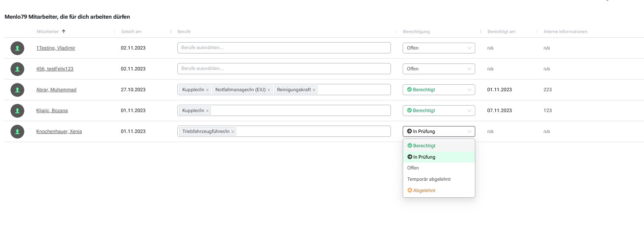Screen dimensions: 644x229
Task: Remove Notfallmanager/in (EIU) tag via its x
Action: (269, 90)
